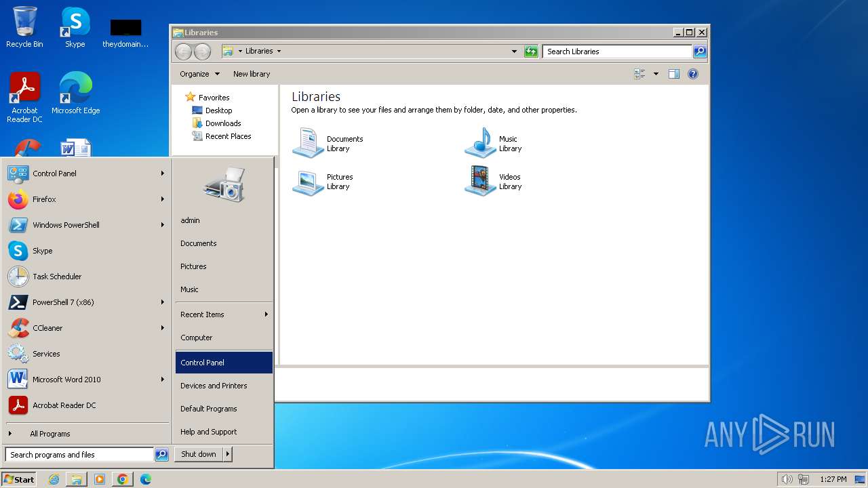Click the user account picture in Start menu
The image size is (868, 488).
[224, 184]
